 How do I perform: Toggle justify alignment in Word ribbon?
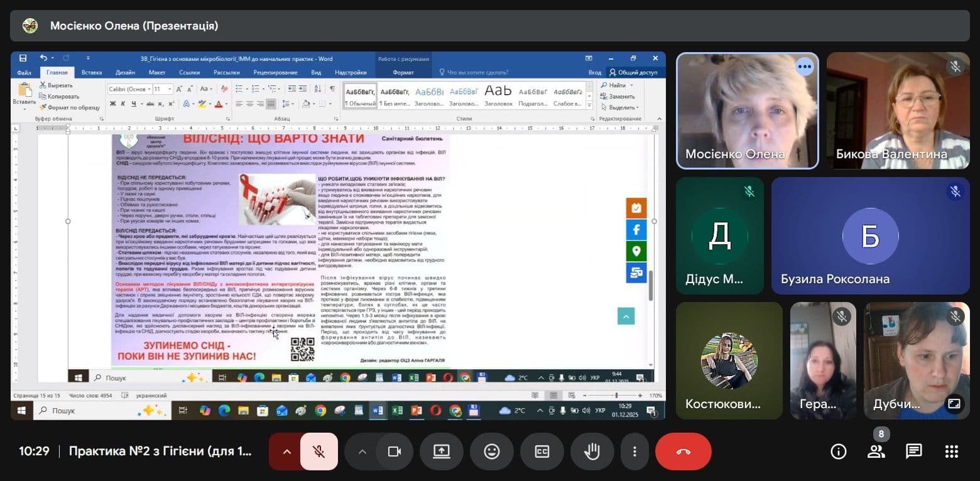click(271, 104)
